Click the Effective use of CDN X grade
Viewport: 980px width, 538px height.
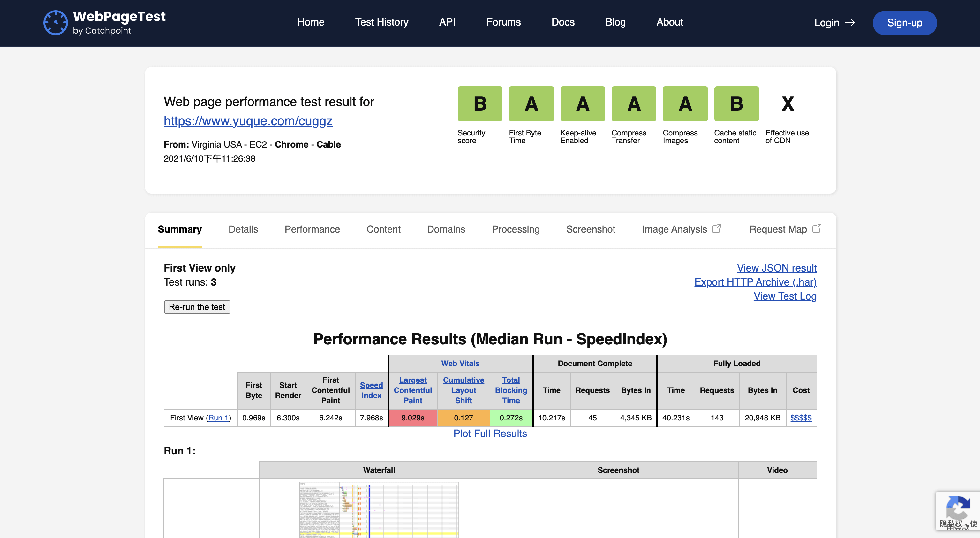pos(788,104)
